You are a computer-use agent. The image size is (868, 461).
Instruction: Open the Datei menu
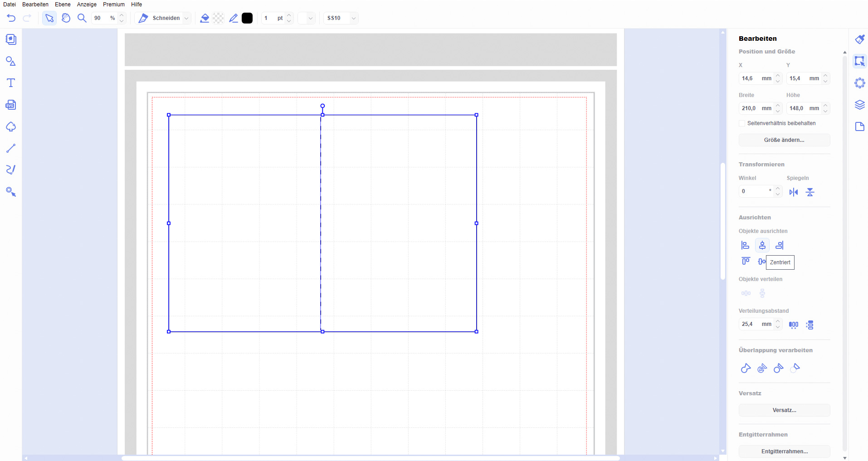[10, 5]
